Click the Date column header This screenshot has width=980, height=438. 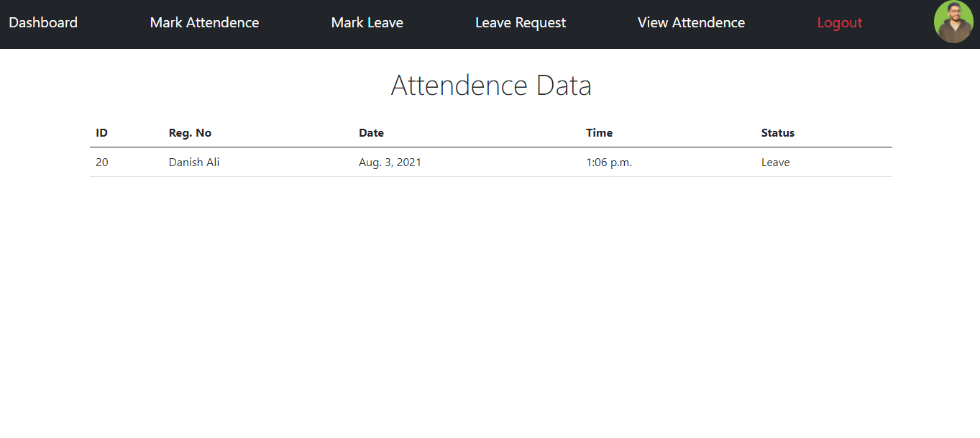[x=371, y=132]
